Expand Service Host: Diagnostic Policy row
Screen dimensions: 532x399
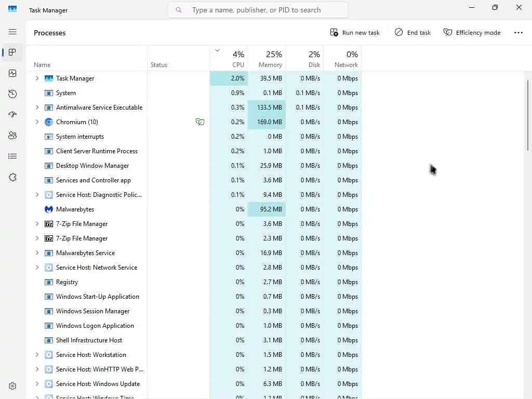point(37,195)
